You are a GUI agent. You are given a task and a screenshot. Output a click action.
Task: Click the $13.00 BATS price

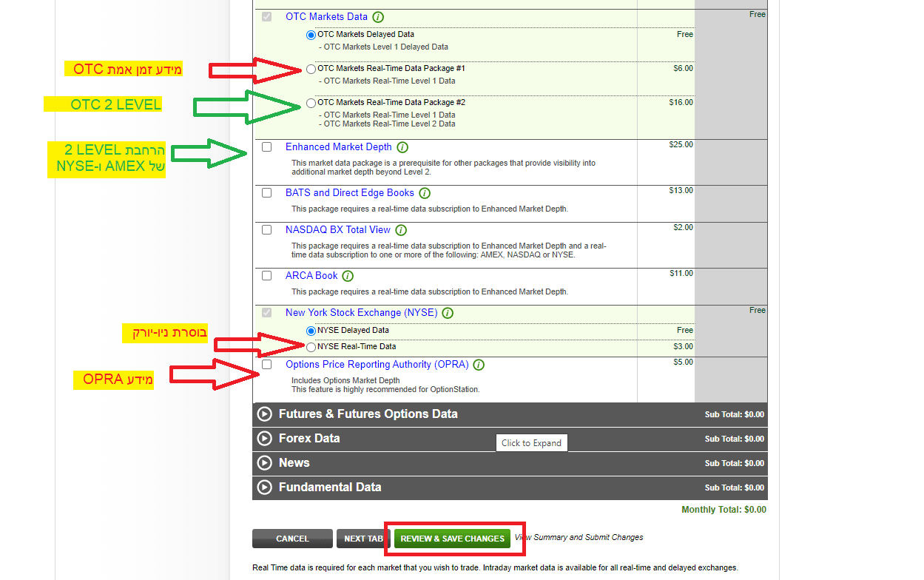tap(681, 191)
